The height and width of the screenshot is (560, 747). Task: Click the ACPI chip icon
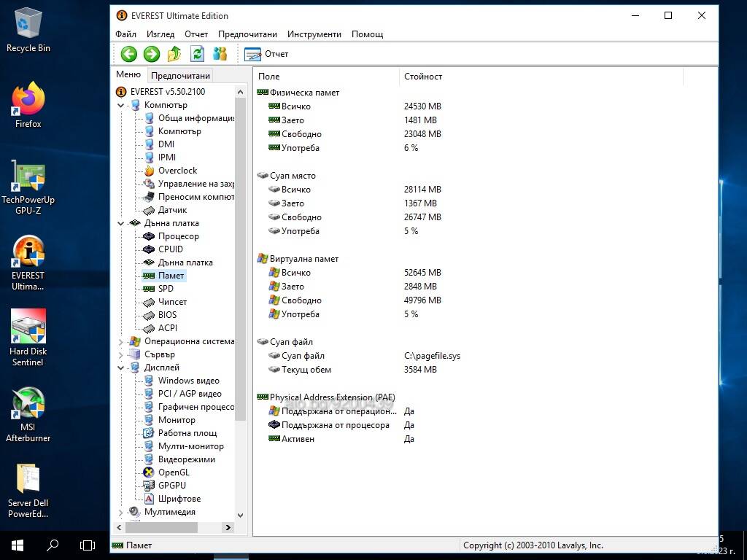(x=149, y=328)
